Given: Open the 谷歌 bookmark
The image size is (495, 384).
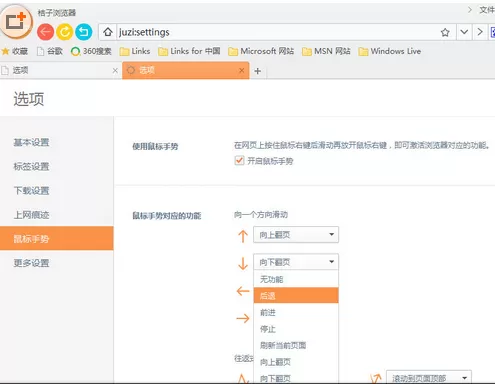Looking at the screenshot, I should click(50, 51).
